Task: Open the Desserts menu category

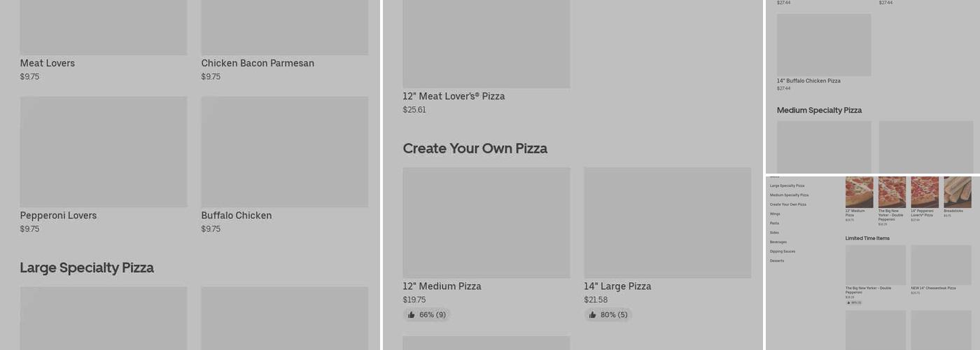Action: pos(777,260)
